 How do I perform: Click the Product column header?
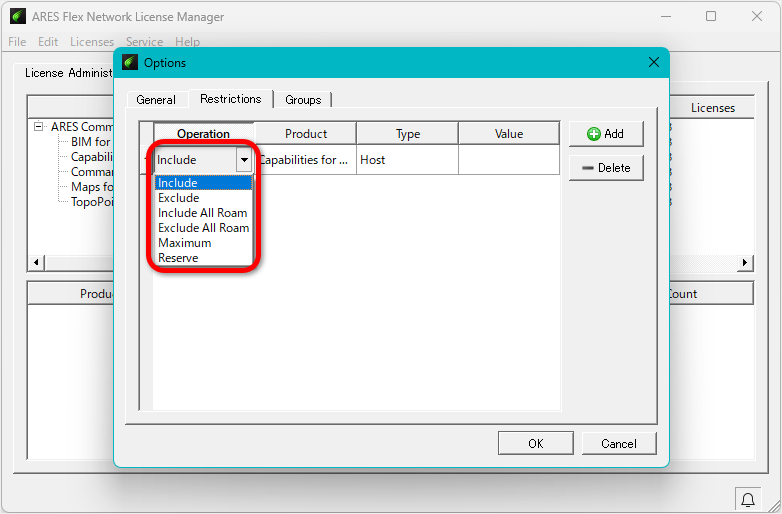(x=306, y=134)
